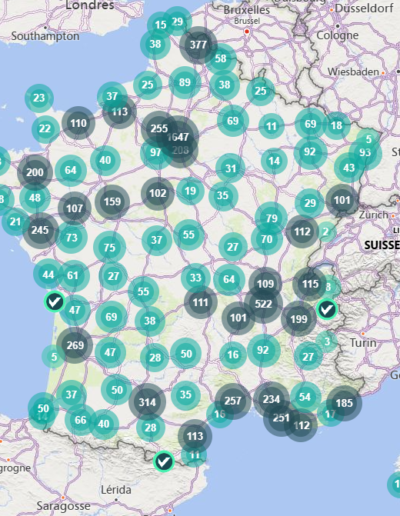
Task: Click the 377 cluster in northern France
Action: (198, 45)
